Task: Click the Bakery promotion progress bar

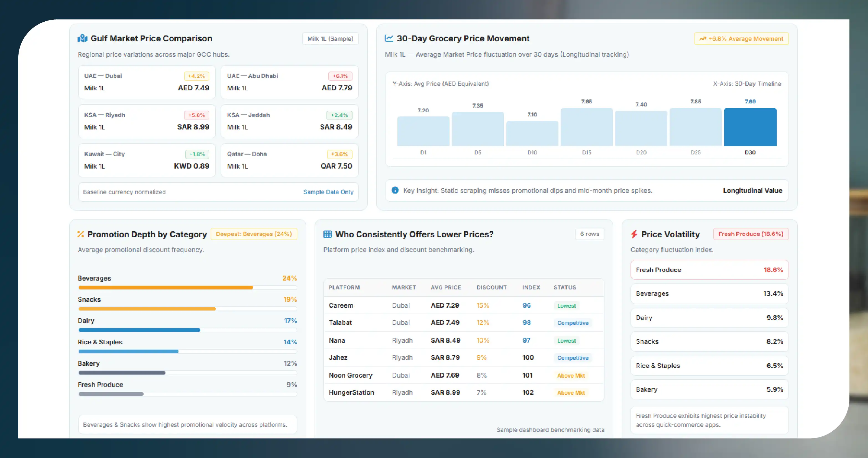Action: click(x=188, y=373)
